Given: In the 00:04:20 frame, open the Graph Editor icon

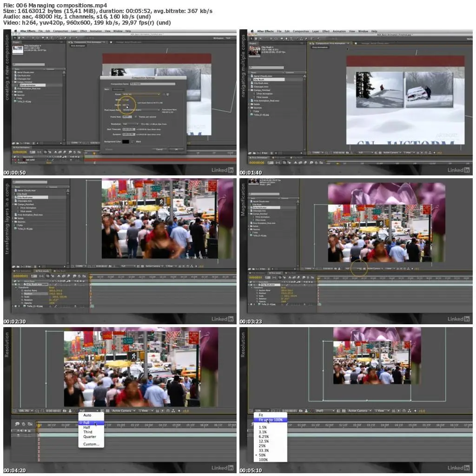Looking at the screenshot, I should click(30, 424).
